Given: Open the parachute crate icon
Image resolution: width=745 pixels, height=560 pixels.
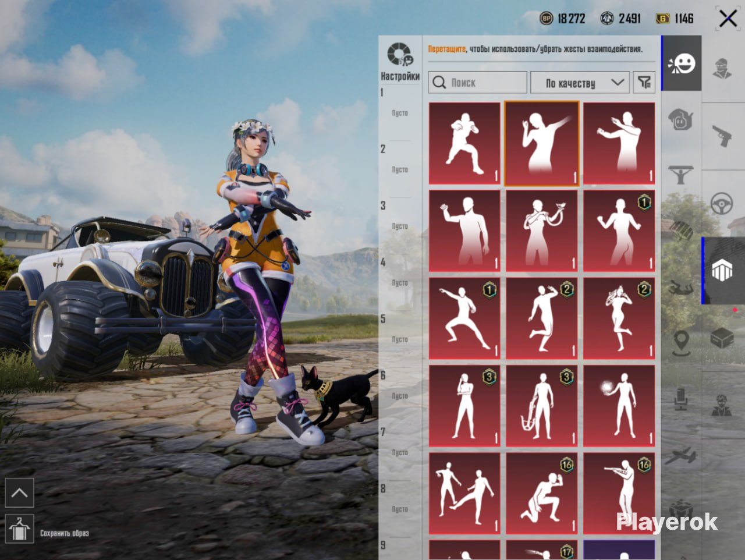Looking at the screenshot, I should tap(680, 230).
